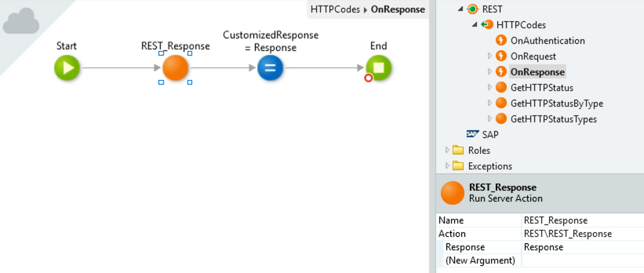This screenshot has height=273, width=644.
Task: Click the GetHTTPStatusByType orange method icon
Action: 501,103
